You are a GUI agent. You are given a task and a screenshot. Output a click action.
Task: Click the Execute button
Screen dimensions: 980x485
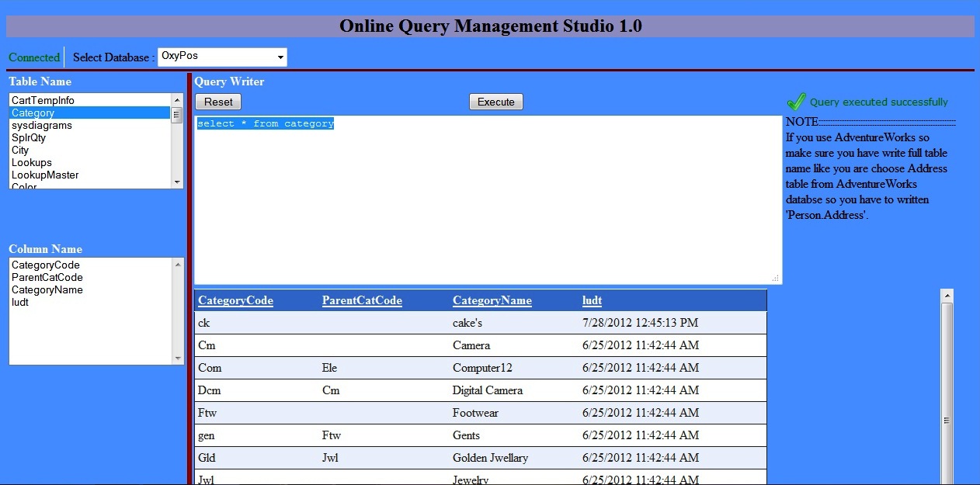coord(496,102)
